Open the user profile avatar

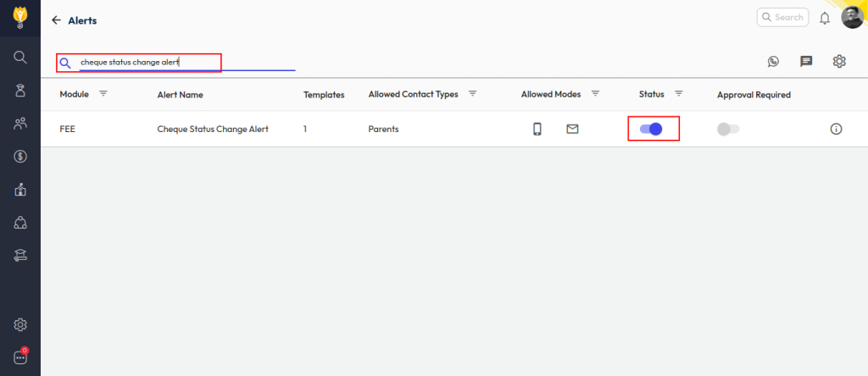(x=852, y=17)
